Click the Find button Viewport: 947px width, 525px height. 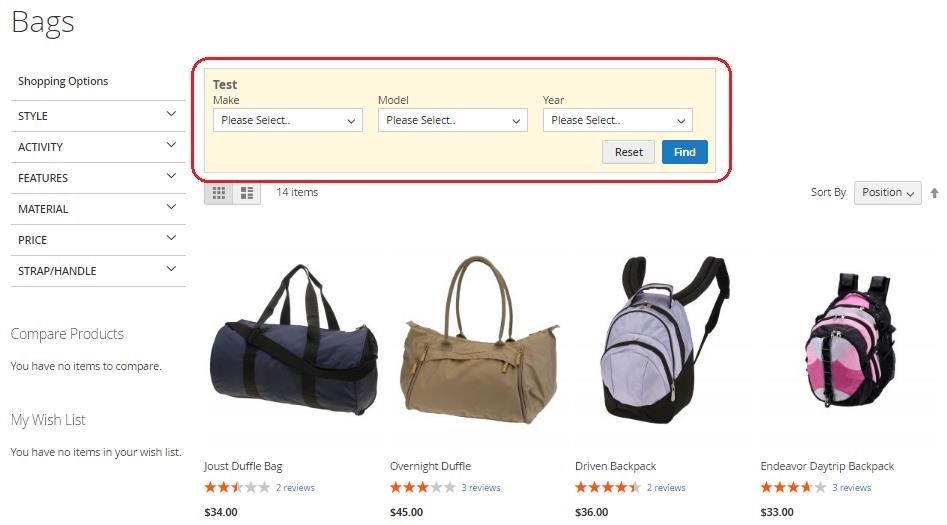(x=684, y=152)
